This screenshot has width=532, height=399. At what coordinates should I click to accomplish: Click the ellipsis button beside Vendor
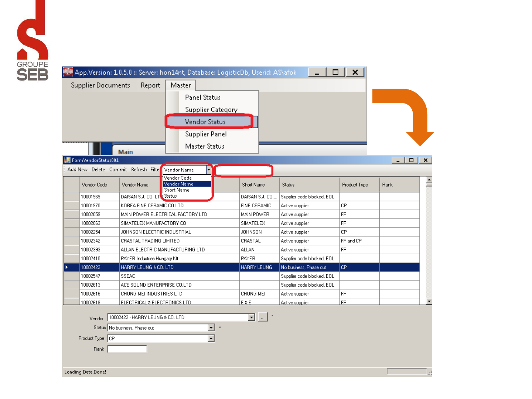[263, 317]
